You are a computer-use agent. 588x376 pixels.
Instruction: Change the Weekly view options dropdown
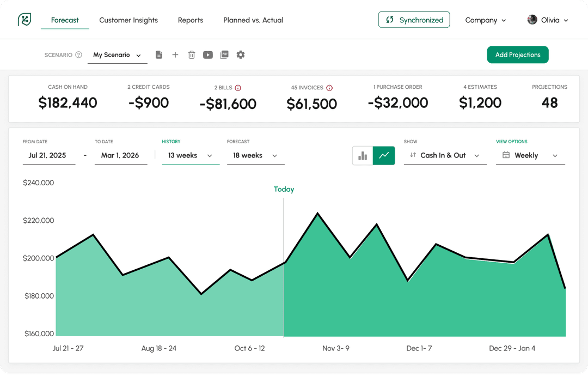[530, 156]
